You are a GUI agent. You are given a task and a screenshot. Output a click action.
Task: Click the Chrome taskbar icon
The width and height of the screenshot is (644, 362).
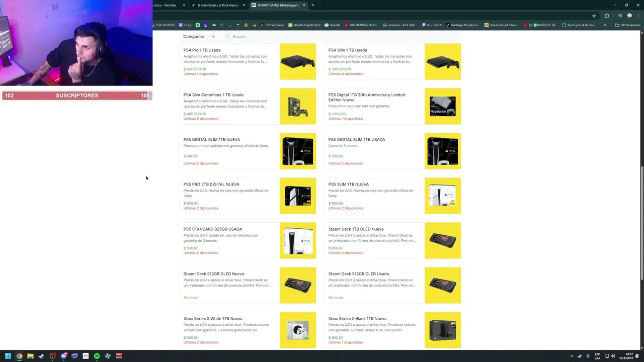[x=19, y=356]
